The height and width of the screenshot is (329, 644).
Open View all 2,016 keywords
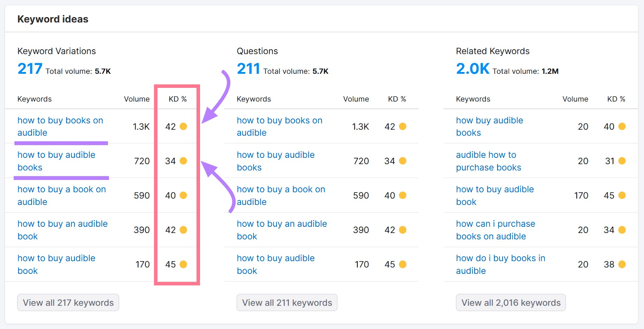510,303
